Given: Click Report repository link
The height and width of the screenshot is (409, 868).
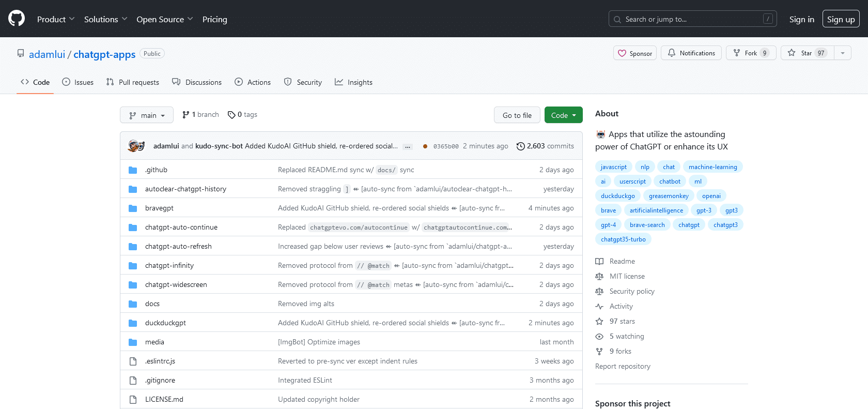Looking at the screenshot, I should 623,366.
